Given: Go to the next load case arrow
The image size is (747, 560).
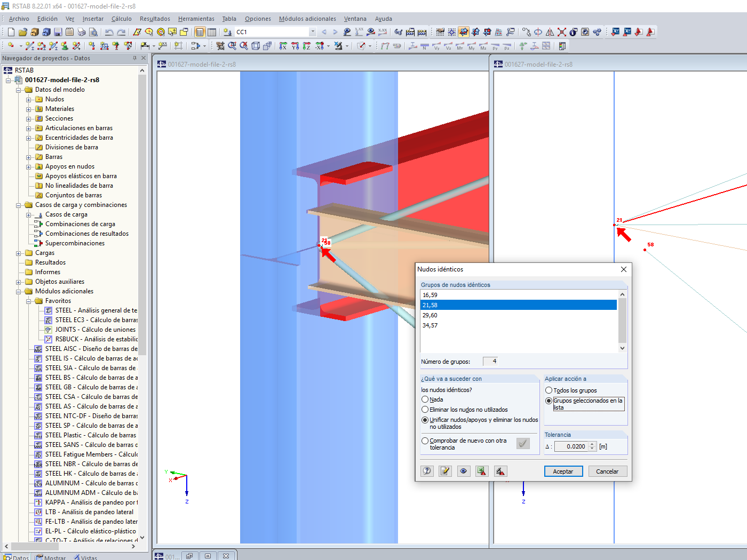Looking at the screenshot, I should [335, 32].
